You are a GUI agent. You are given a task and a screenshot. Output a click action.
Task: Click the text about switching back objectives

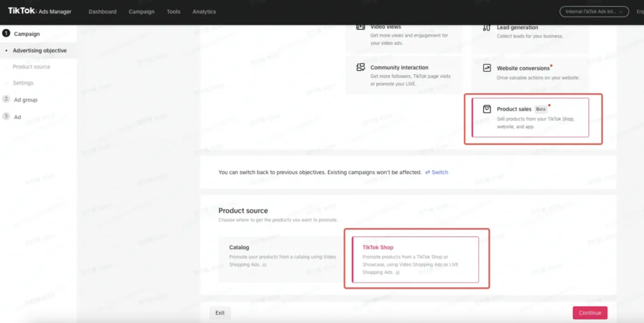320,172
